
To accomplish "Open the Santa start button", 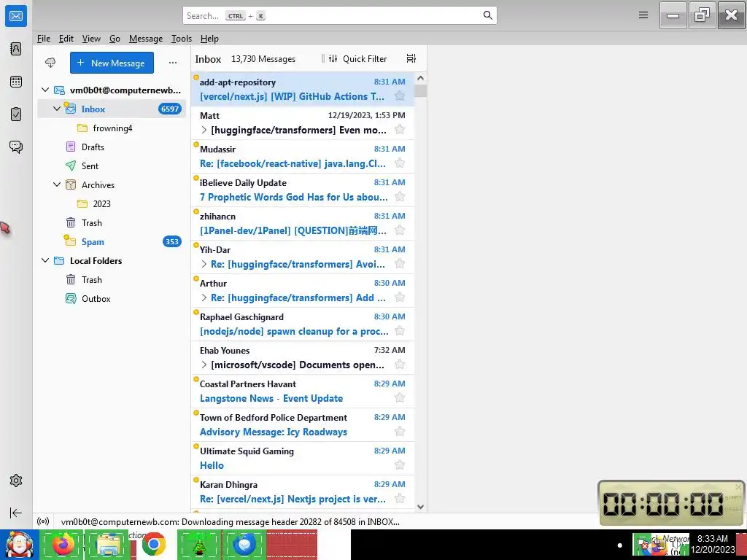I will (19, 544).
